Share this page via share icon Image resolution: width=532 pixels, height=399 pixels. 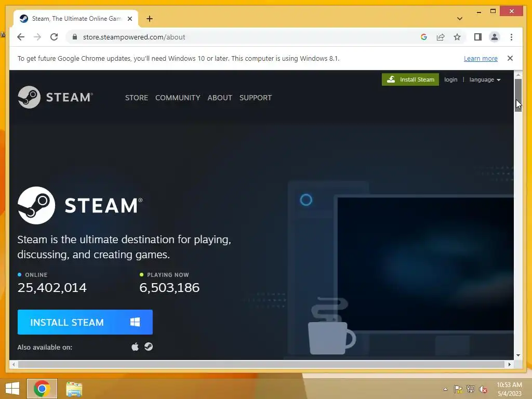point(441,37)
